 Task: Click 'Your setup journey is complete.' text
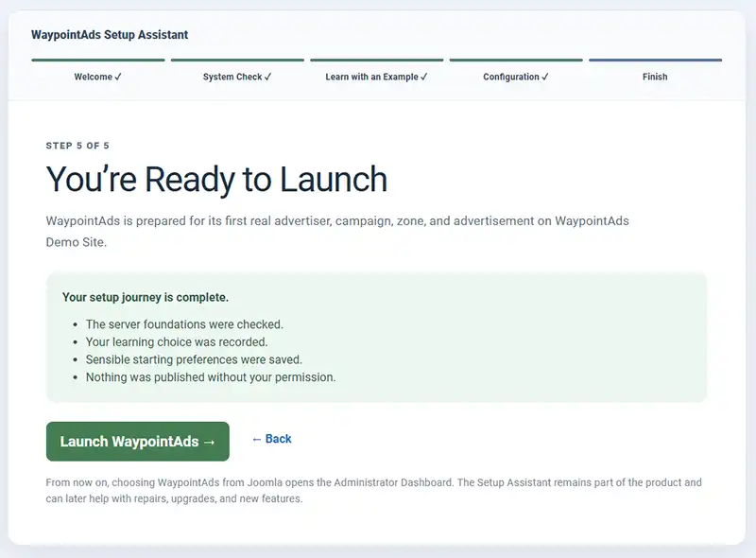tap(146, 297)
